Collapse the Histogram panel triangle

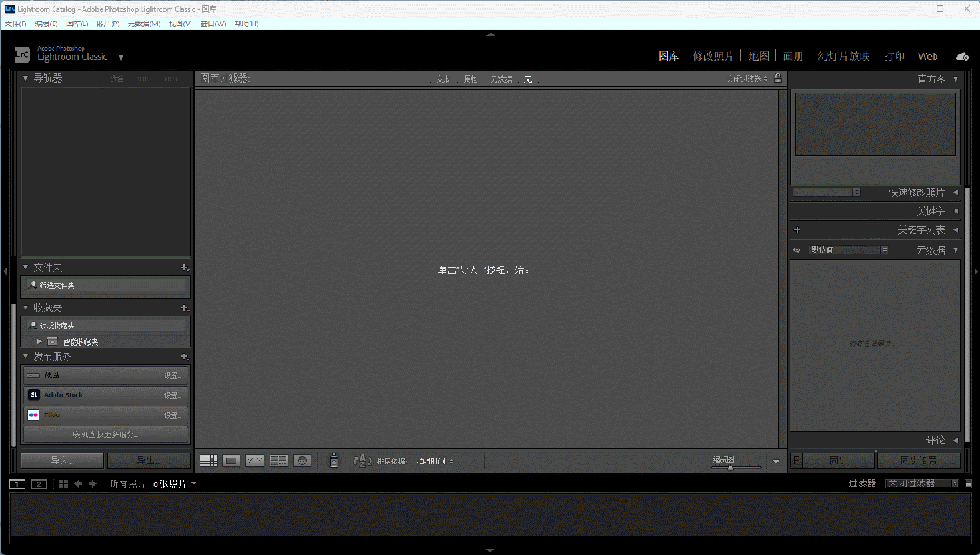coord(955,79)
